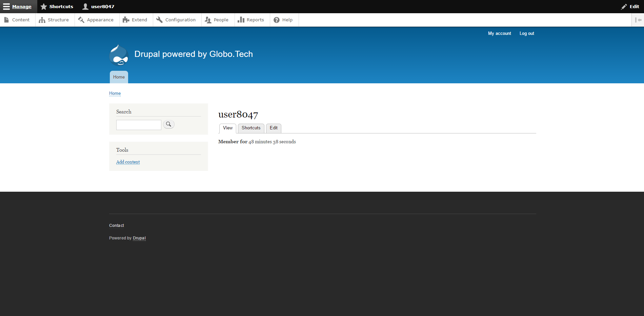The height and width of the screenshot is (316, 644).
Task: Open the Help admin menu
Action: click(x=284, y=20)
